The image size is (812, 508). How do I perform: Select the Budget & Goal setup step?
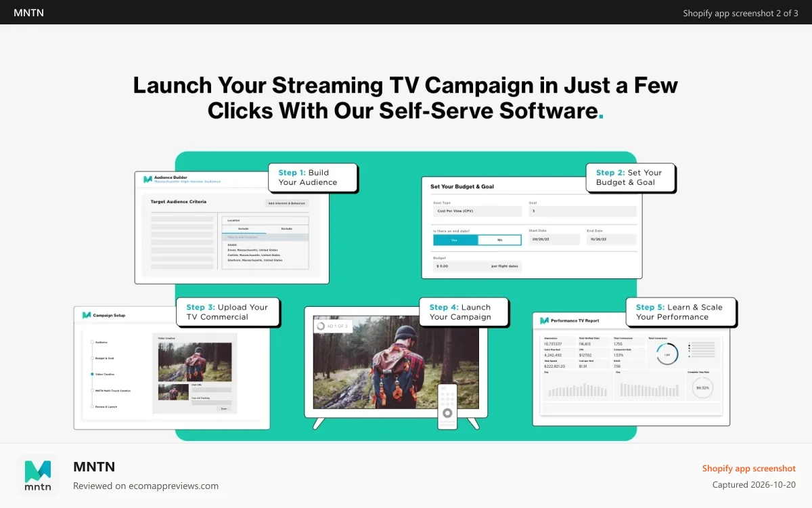tap(102, 358)
